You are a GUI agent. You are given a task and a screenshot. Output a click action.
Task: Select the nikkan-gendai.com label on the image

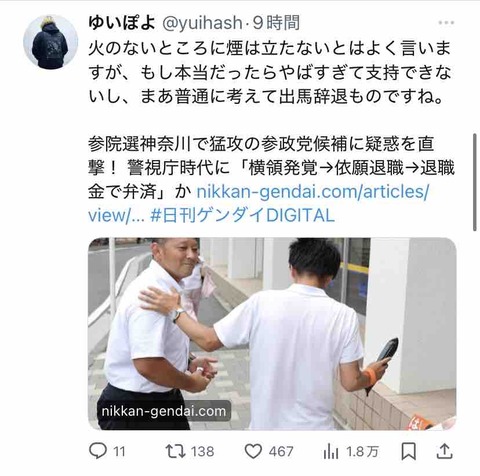[x=164, y=411]
